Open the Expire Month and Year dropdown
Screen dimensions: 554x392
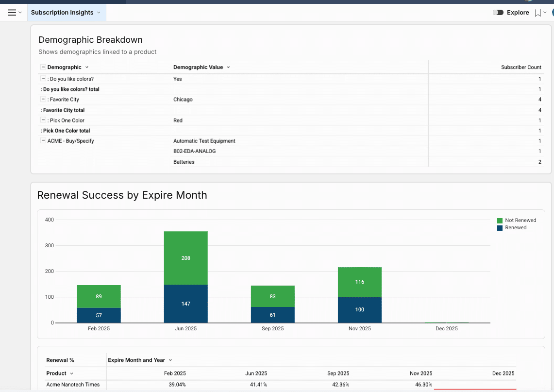[170, 360]
